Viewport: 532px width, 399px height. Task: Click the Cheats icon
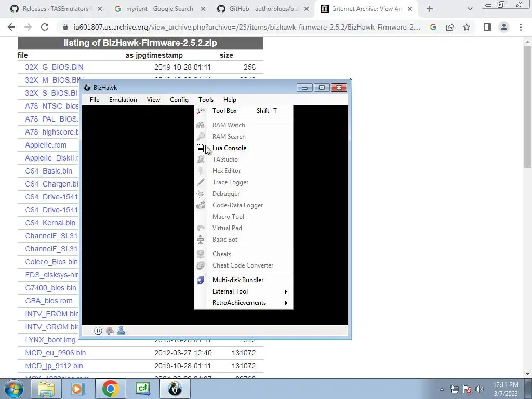pyautogui.click(x=200, y=254)
